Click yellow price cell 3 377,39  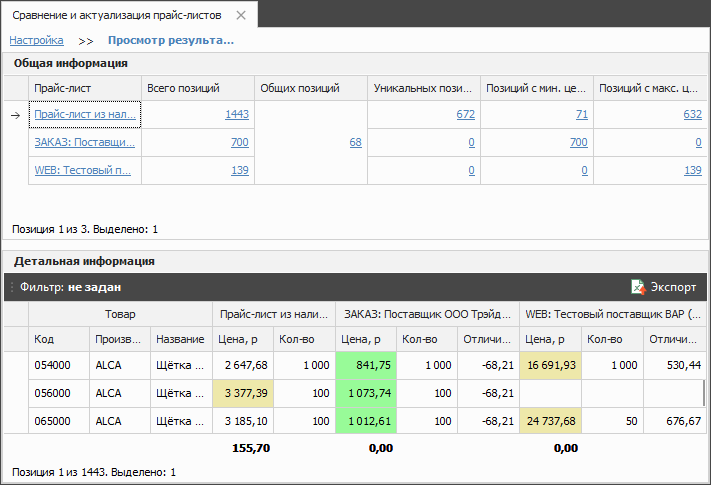(243, 393)
